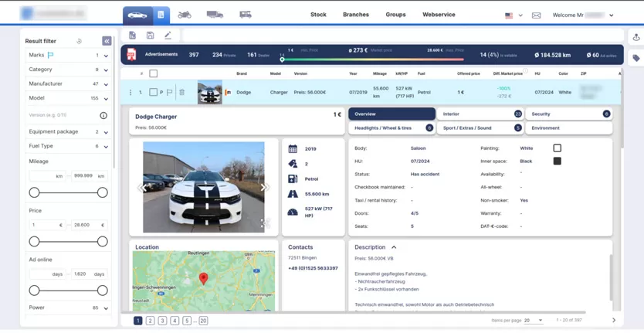The width and height of the screenshot is (644, 333).
Task: Click the price tag icon on right sidebar
Action: click(636, 58)
